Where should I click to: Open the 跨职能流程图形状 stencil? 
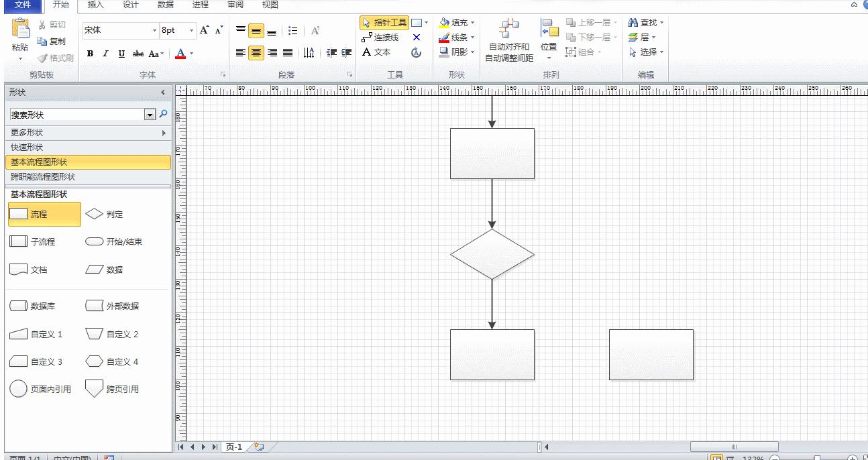[87, 177]
